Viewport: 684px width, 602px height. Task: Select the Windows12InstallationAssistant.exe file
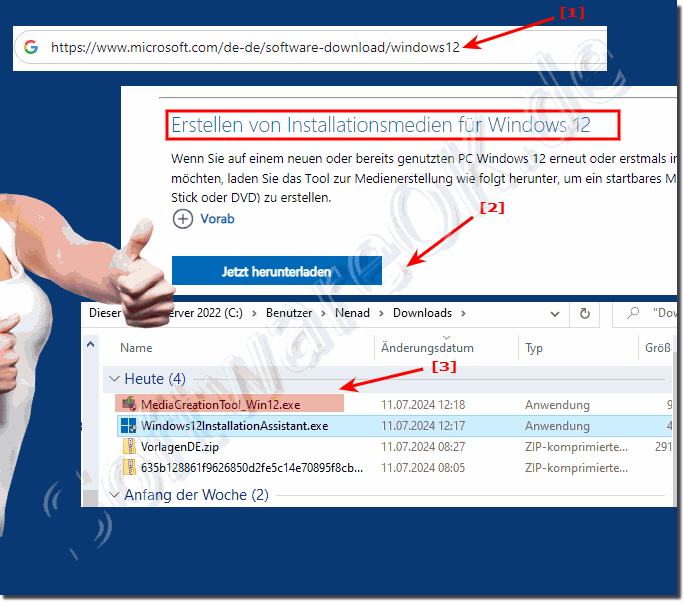click(x=234, y=426)
